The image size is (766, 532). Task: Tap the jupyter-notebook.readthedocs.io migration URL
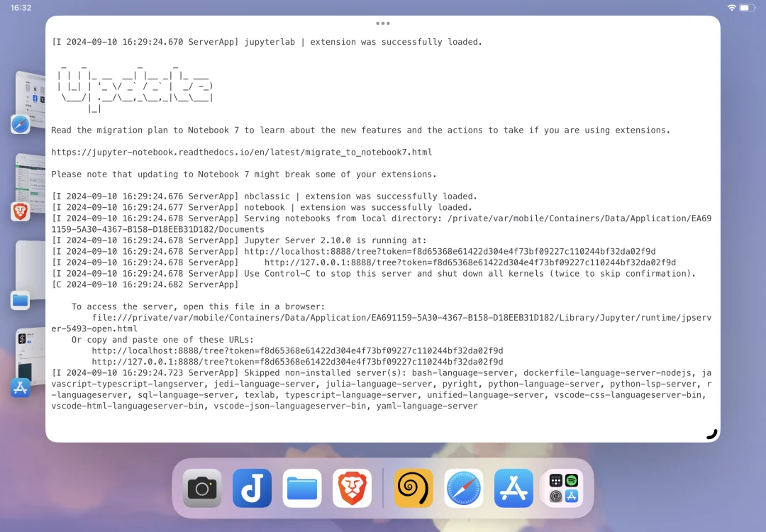click(x=241, y=153)
